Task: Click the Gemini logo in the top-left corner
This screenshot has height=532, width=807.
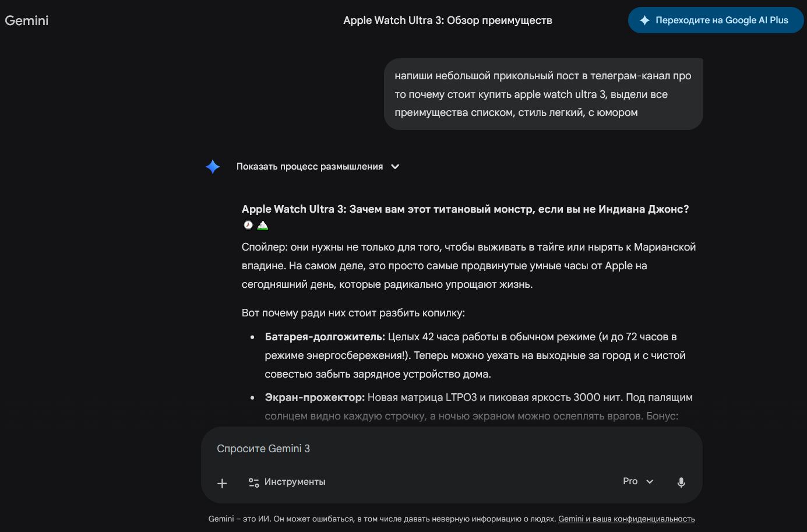Action: click(x=27, y=20)
